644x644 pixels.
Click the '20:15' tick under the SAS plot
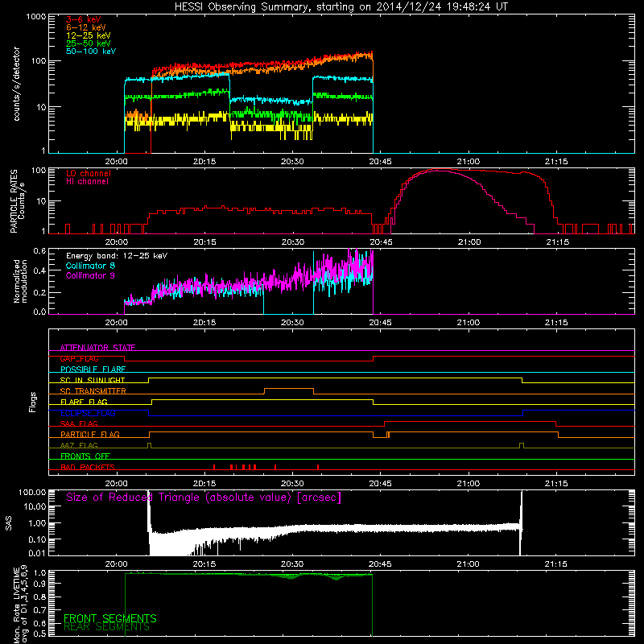coord(204,564)
